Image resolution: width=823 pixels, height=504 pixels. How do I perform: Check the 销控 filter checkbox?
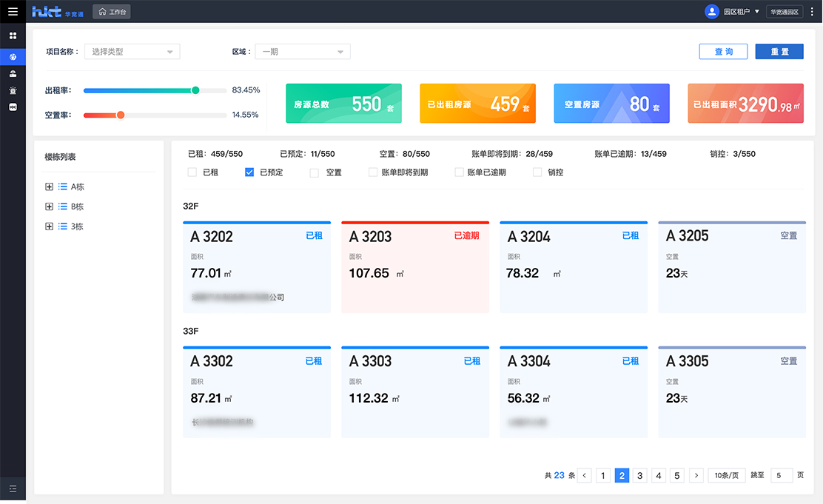(x=537, y=172)
